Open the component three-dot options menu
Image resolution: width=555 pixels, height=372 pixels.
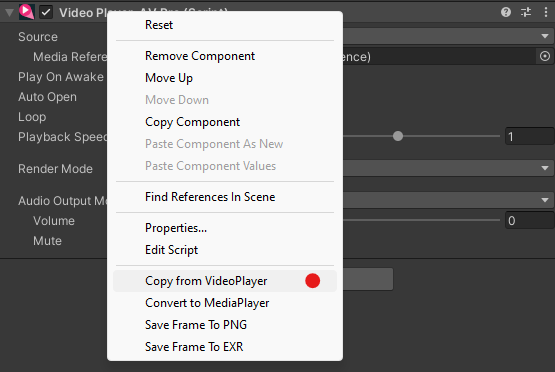[x=545, y=12]
